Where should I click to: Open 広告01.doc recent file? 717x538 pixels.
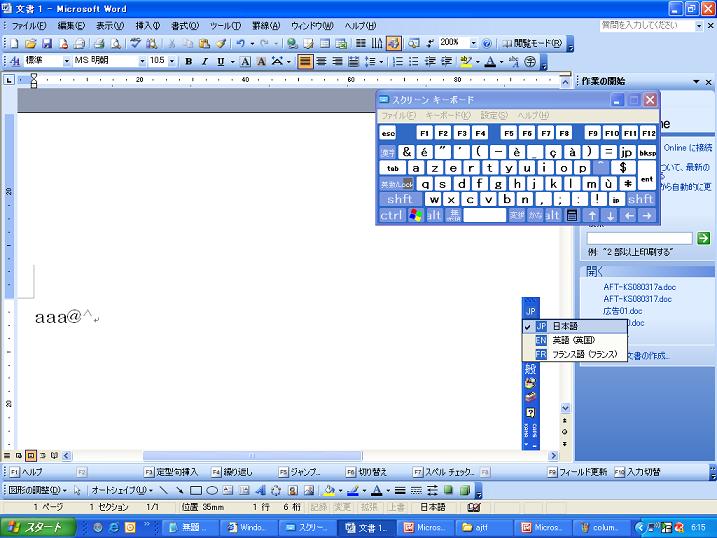pyautogui.click(x=622, y=311)
